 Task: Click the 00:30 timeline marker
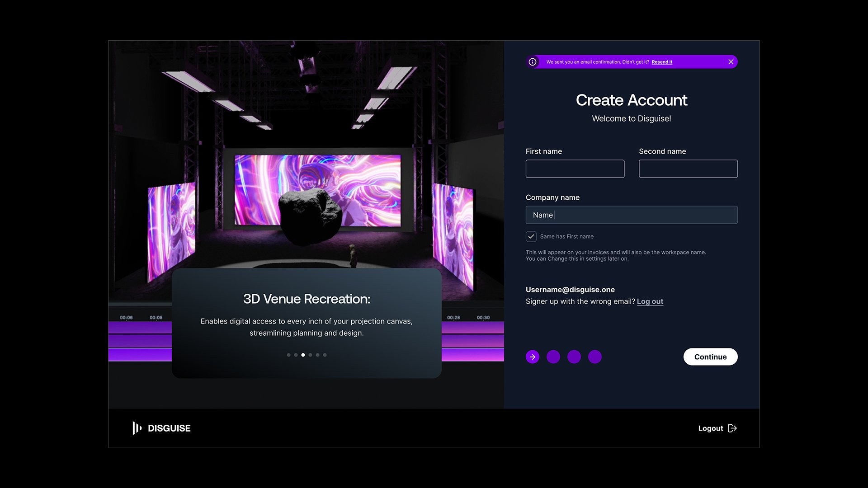[x=483, y=318]
